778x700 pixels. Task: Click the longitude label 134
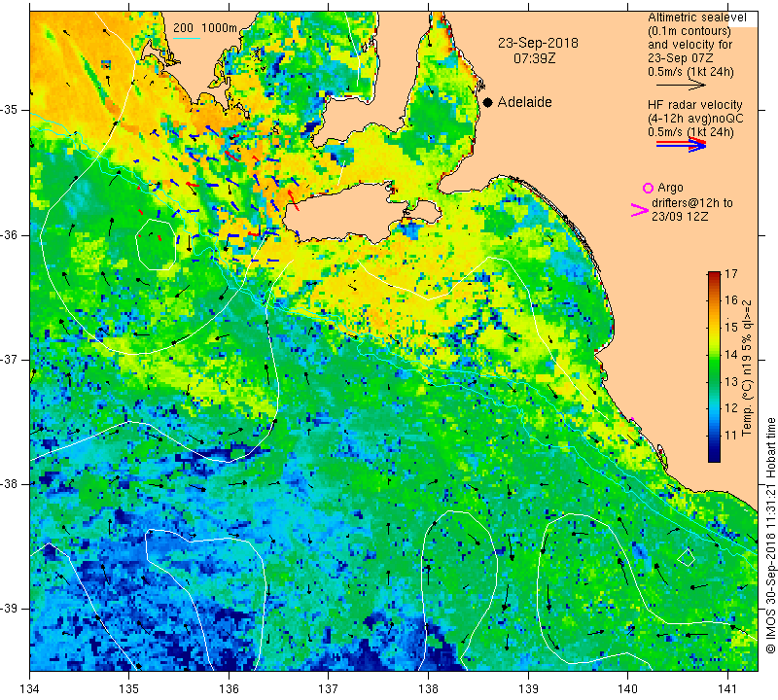pos(30,689)
